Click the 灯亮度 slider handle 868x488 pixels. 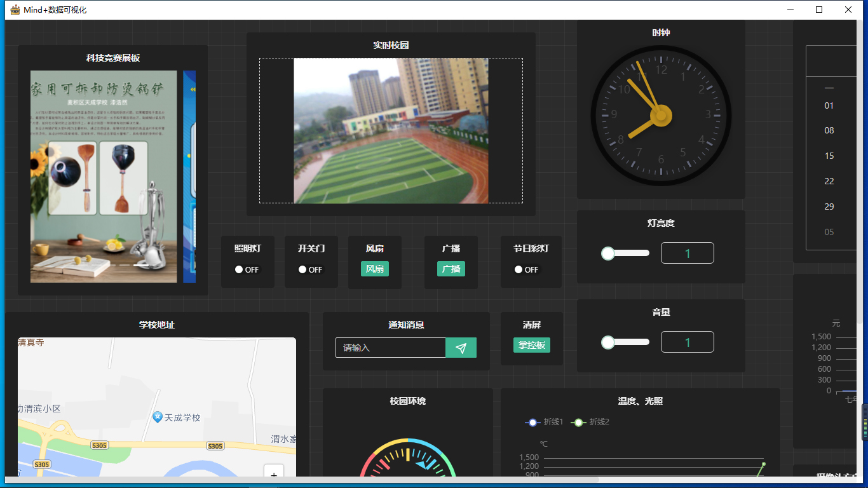pyautogui.click(x=608, y=254)
